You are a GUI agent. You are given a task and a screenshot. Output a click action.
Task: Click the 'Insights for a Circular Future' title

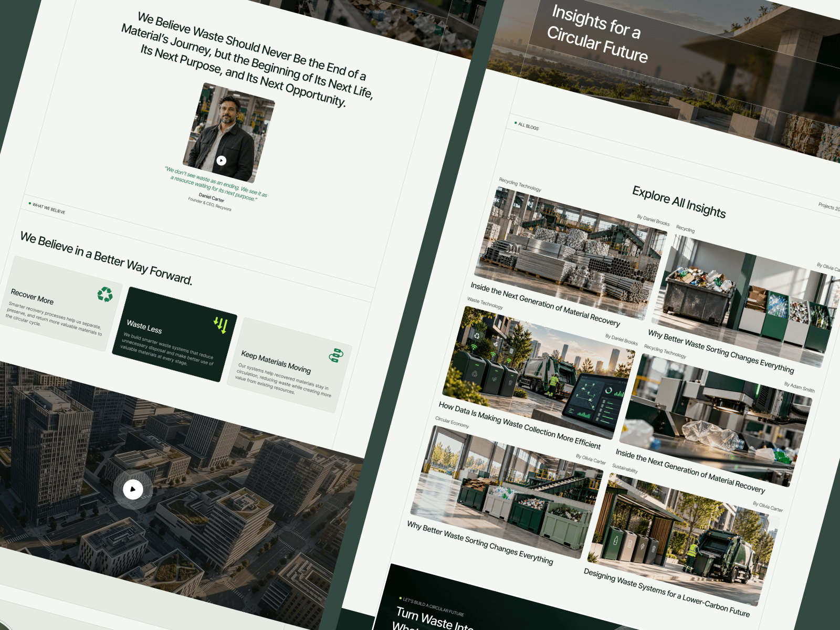pos(598,34)
